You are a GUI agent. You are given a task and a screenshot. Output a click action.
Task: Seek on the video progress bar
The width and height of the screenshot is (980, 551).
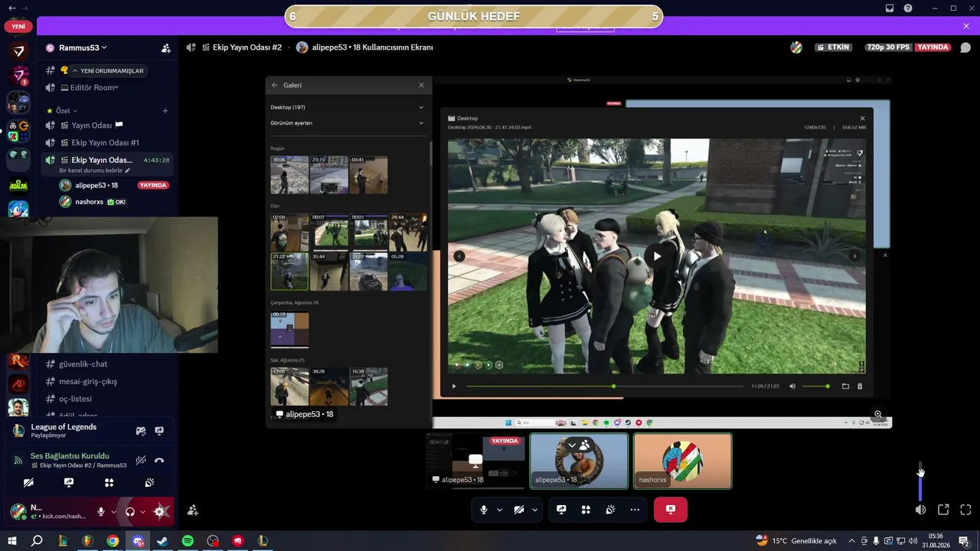[x=604, y=386]
